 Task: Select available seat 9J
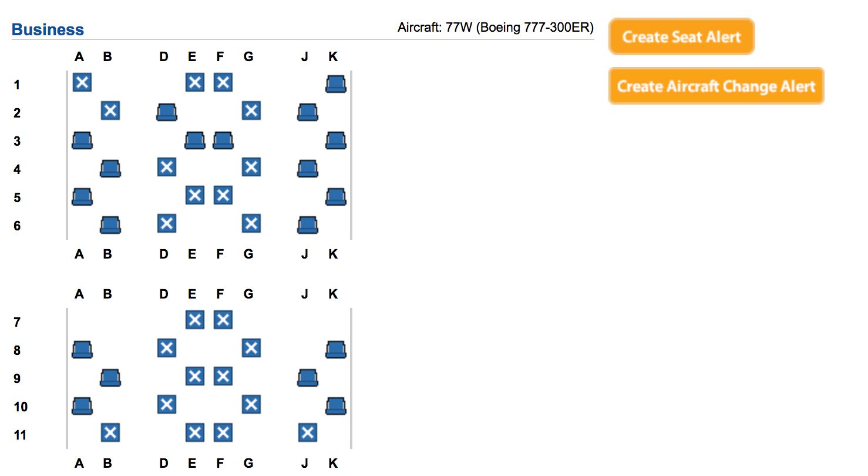308,378
